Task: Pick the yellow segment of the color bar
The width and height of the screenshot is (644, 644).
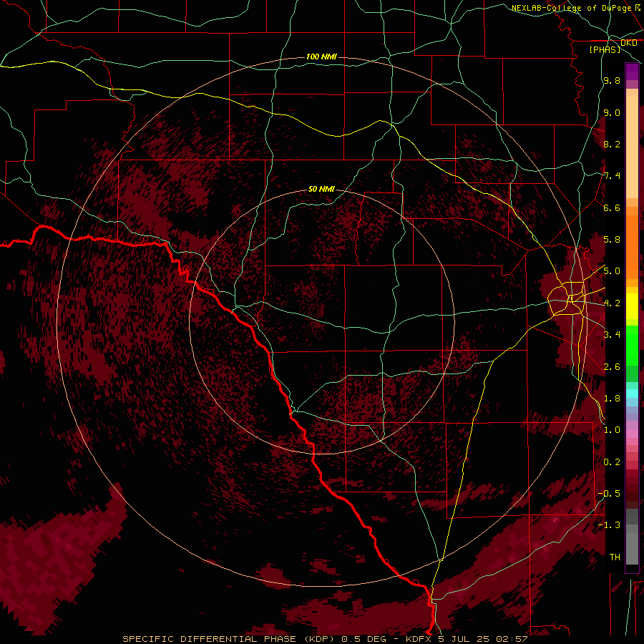Action: 632,306
